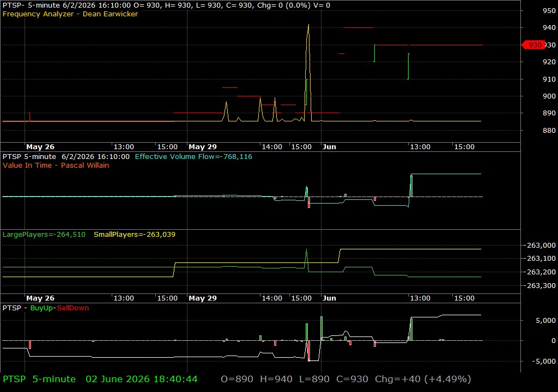The image size is (558, 392).
Task: Click the red 930 current price marker
Action: pos(533,45)
